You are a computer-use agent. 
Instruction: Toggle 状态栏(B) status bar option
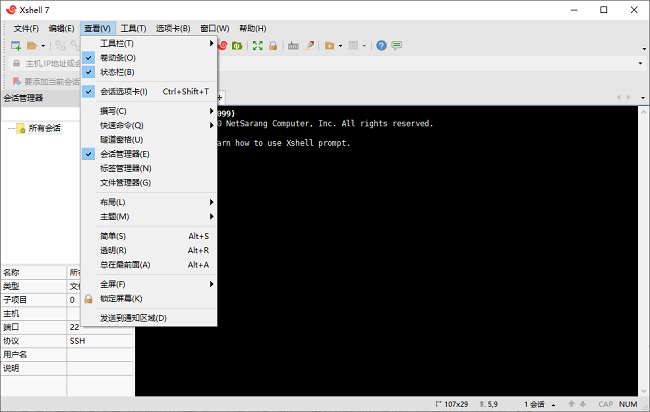click(118, 72)
